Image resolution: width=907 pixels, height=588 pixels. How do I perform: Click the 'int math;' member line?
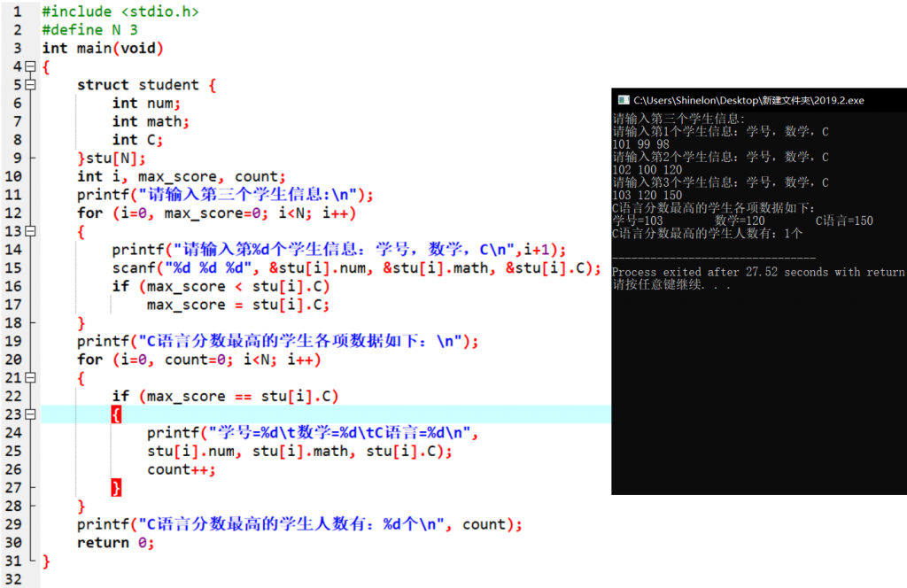[x=151, y=121]
